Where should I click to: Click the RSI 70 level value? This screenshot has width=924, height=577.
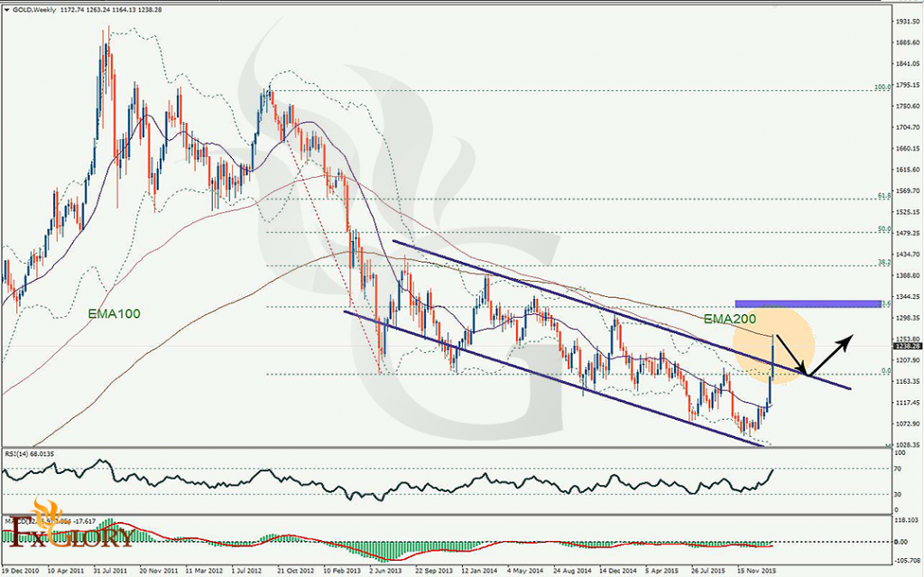[x=898, y=469]
